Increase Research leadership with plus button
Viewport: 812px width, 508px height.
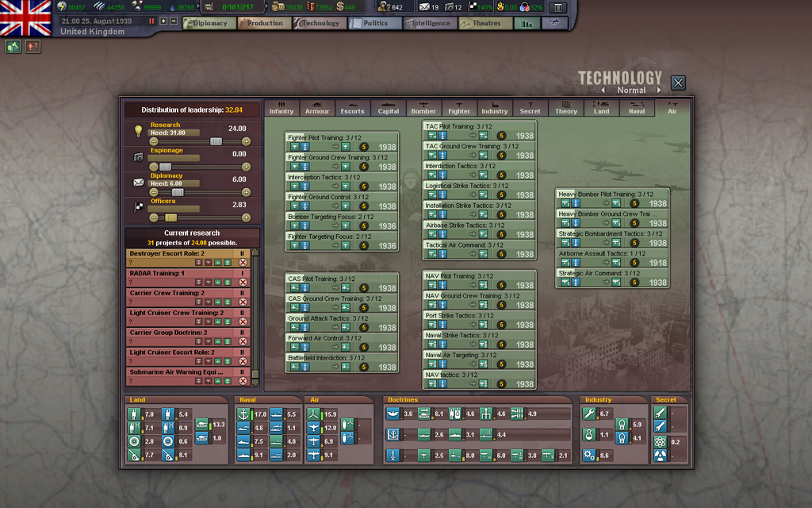coord(246,141)
